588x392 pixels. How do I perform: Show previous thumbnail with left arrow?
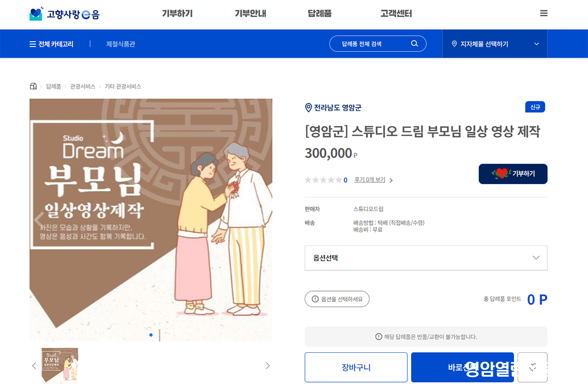(34, 366)
